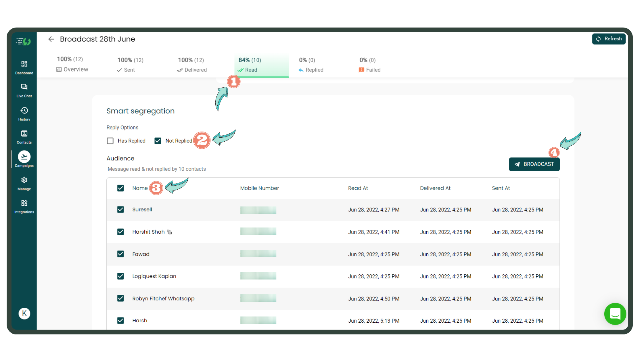Open the Manage gear icon
Viewport: 644px width, 362px height.
click(24, 183)
